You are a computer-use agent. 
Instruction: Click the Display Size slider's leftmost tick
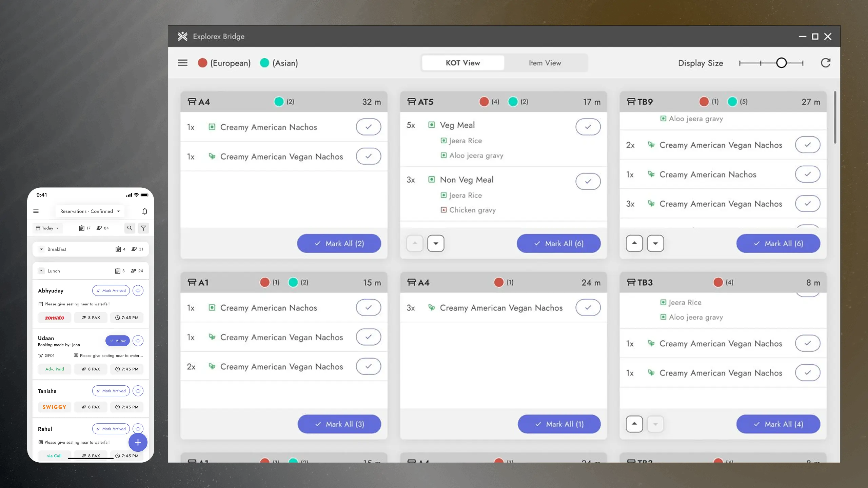pos(740,63)
